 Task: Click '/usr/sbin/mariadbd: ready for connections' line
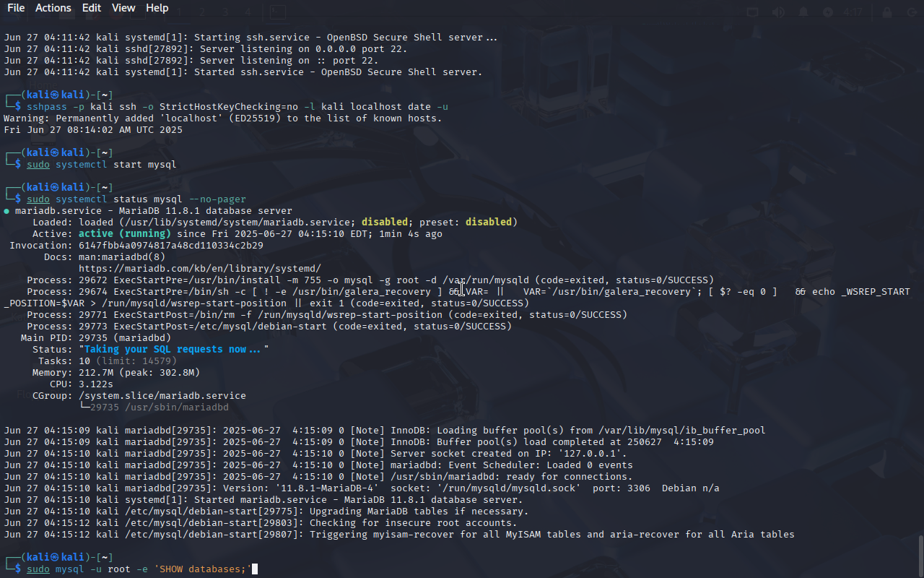click(318, 477)
